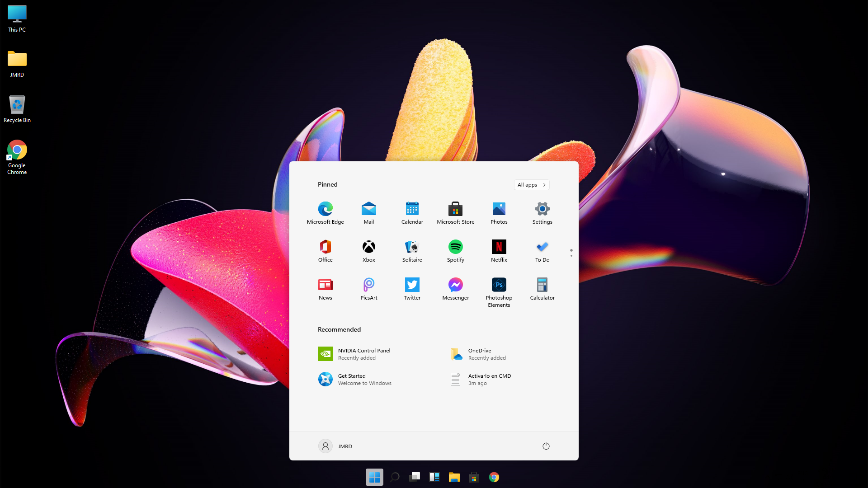Open Get Started welcome item
This screenshot has height=488, width=868.
[x=355, y=379]
